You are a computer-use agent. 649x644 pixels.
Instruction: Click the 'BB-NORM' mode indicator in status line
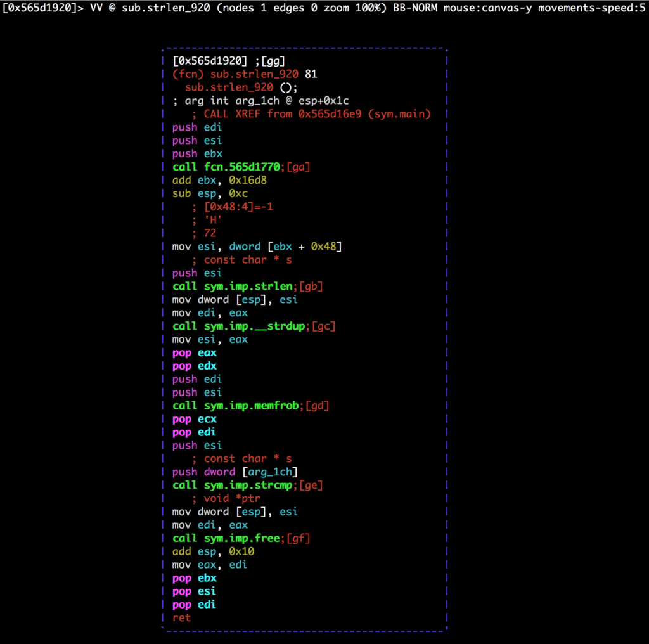[x=415, y=8]
